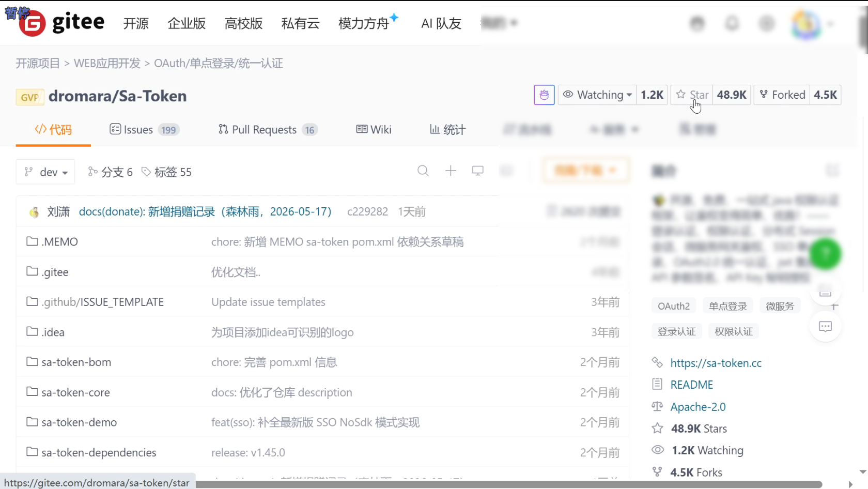Open the 高校版 menu item
This screenshot has height=489, width=868.
(x=243, y=23)
